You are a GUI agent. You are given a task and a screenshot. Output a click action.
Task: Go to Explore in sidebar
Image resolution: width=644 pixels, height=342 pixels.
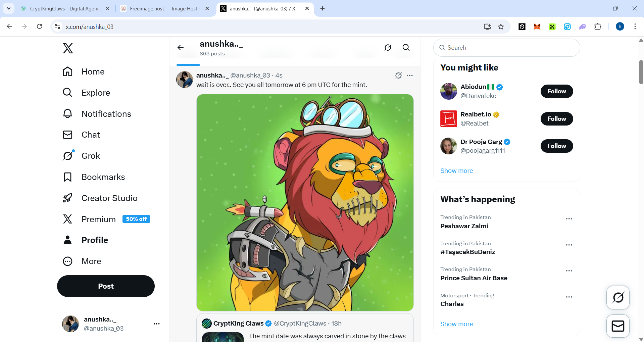pyautogui.click(x=86, y=93)
